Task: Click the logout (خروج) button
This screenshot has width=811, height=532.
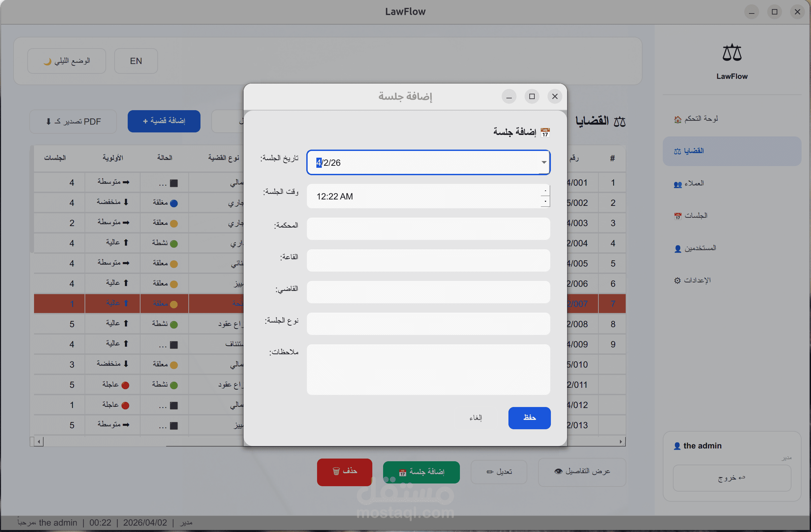Action: (x=731, y=478)
